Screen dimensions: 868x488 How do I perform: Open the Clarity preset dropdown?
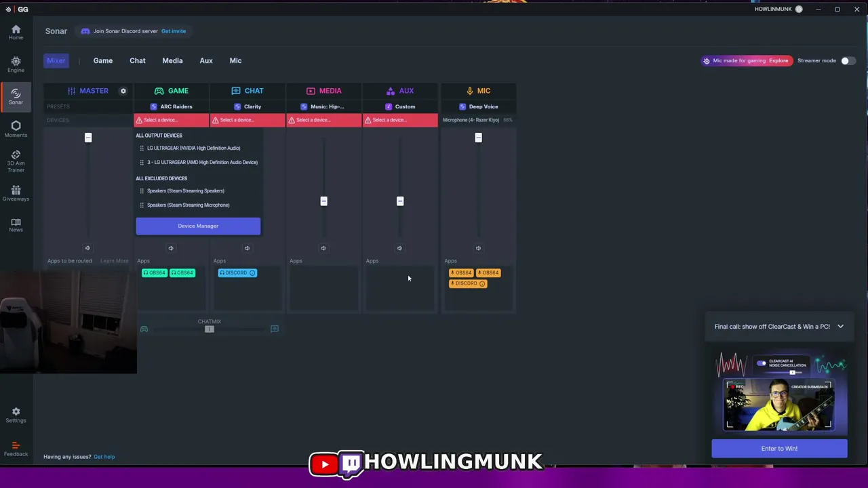(248, 106)
